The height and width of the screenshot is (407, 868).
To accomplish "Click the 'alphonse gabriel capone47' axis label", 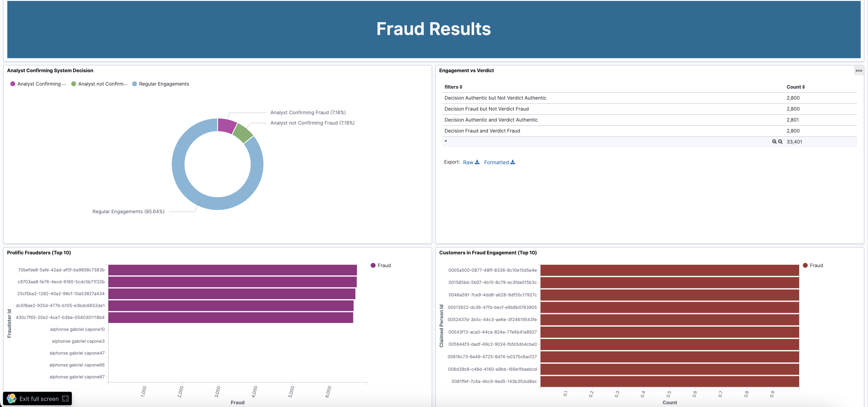I will 77,353.
